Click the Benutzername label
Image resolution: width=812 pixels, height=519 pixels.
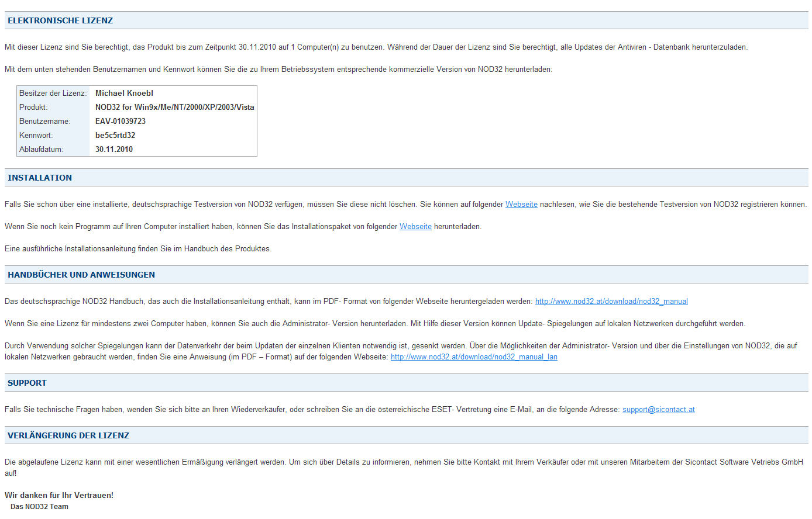[x=44, y=121]
